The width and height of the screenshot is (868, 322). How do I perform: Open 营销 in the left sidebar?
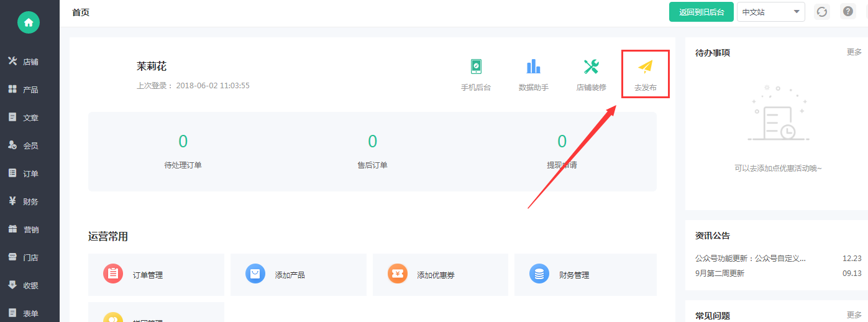pyautogui.click(x=29, y=229)
